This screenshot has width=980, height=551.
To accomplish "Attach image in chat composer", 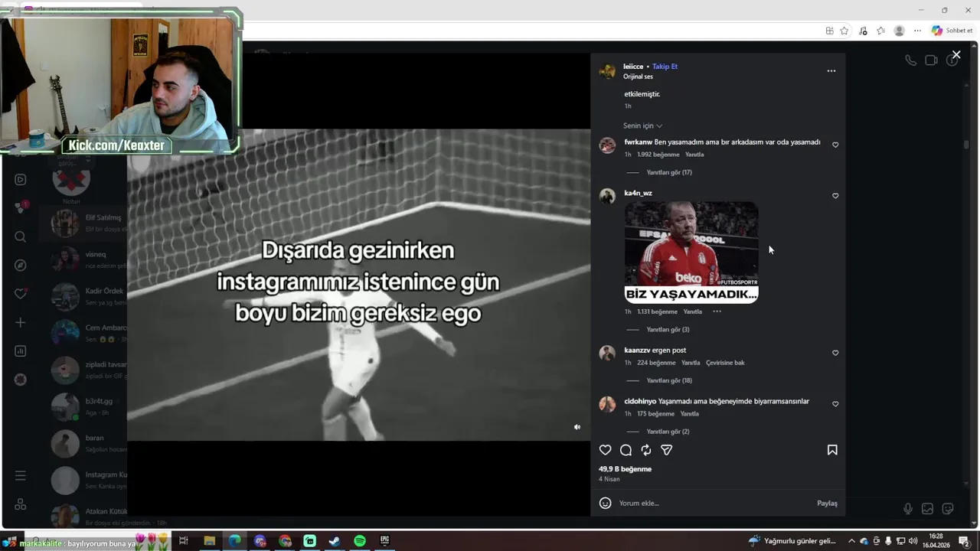I will 927,508.
